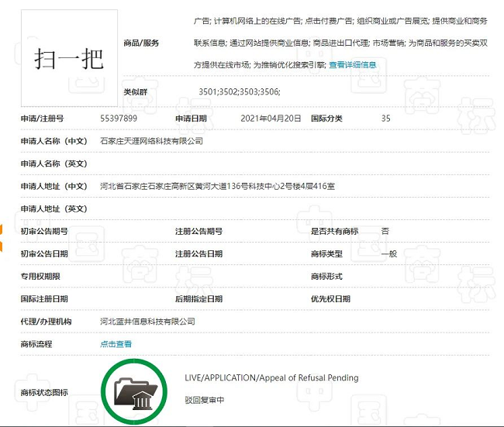
Task: Select international class value 35
Action: pos(385,119)
